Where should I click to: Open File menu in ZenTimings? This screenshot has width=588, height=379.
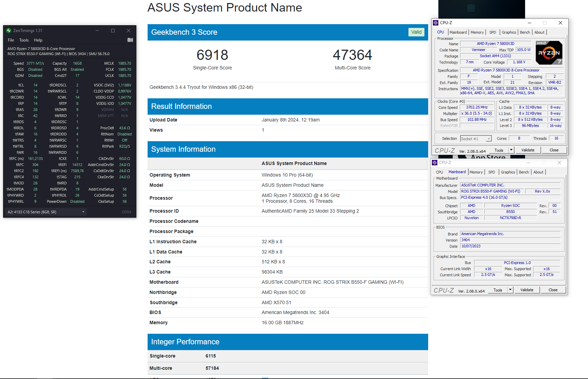pyautogui.click(x=11, y=40)
